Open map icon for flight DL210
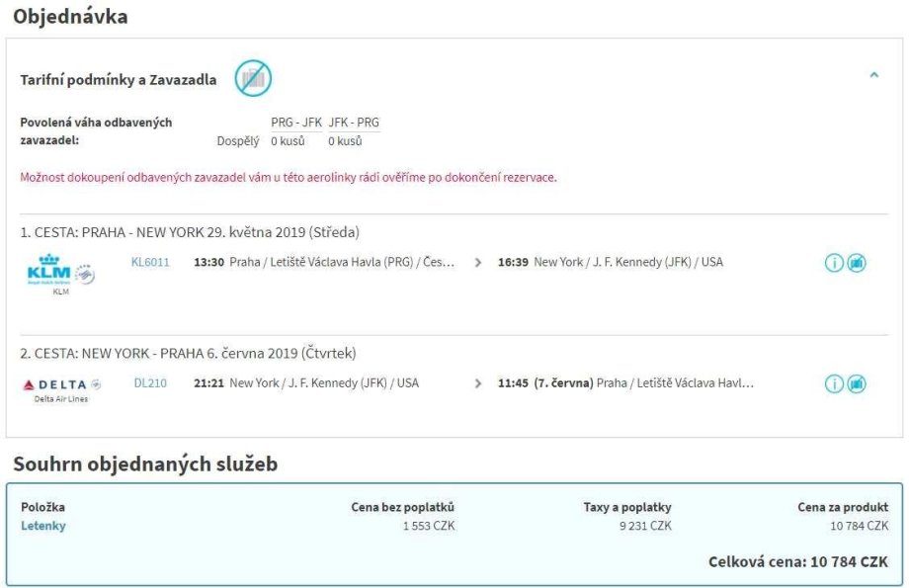The width and height of the screenshot is (909, 588). (x=857, y=384)
